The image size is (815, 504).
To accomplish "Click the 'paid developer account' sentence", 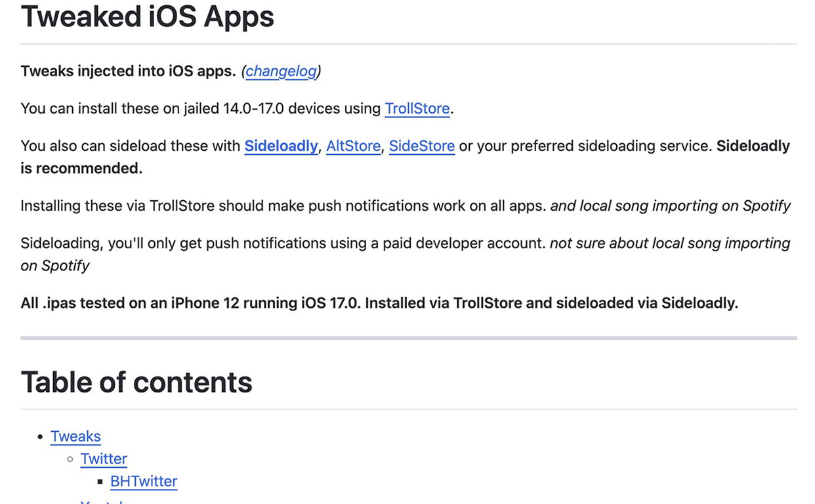I will click(x=283, y=243).
